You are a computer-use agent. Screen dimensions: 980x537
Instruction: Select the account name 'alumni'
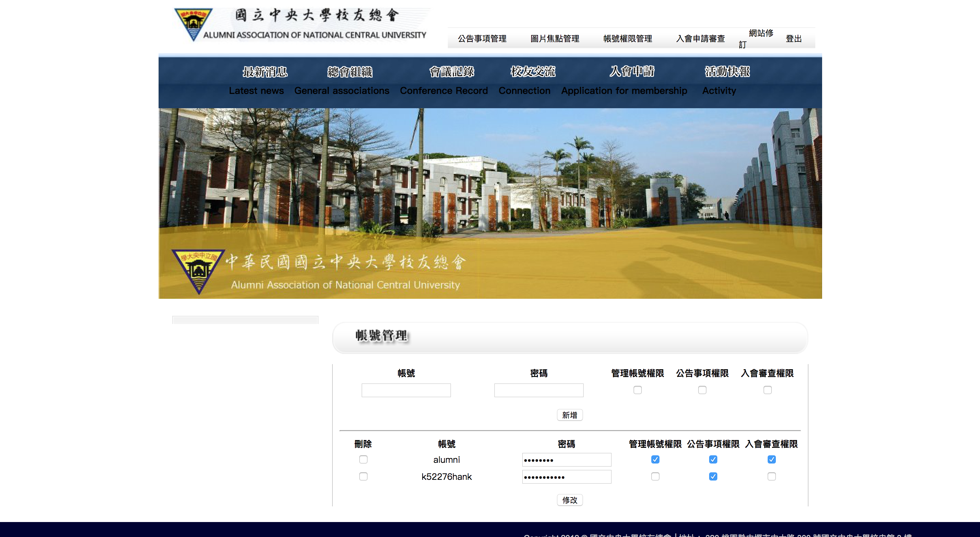447,460
